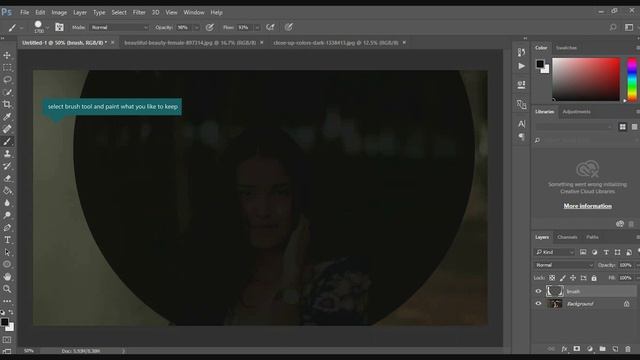This screenshot has height=360, width=640.
Task: Open the History panel icon
Action: 521,52
